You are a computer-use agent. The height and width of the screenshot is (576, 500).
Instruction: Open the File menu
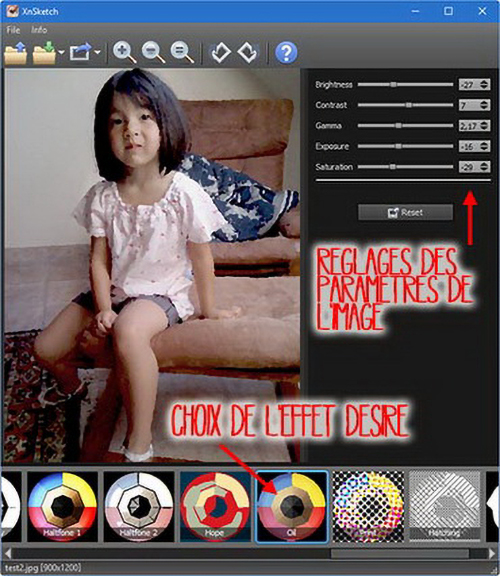tap(13, 30)
